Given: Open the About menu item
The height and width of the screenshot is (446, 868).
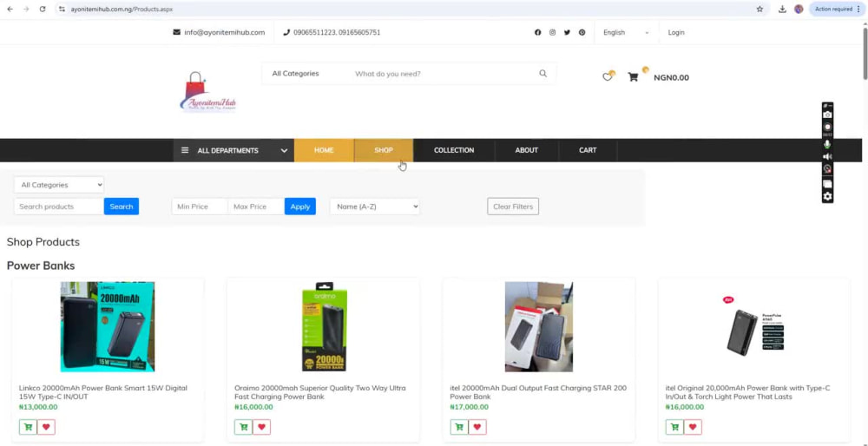Looking at the screenshot, I should point(527,150).
